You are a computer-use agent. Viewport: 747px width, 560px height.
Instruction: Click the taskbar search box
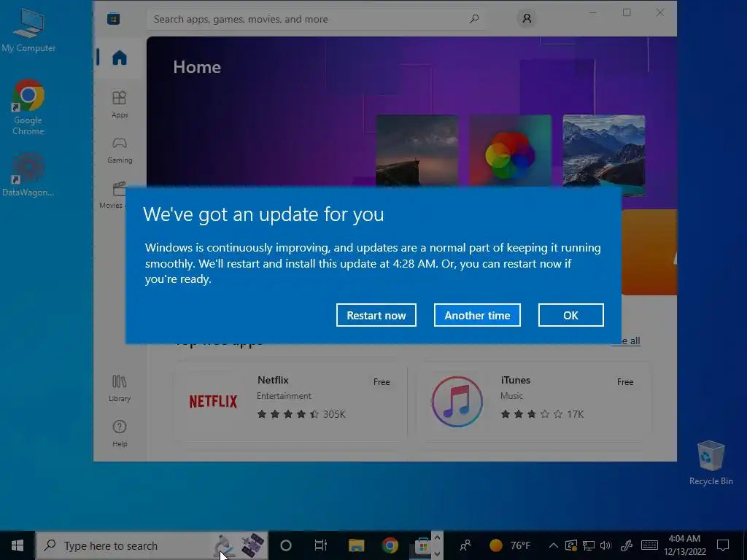(x=152, y=545)
